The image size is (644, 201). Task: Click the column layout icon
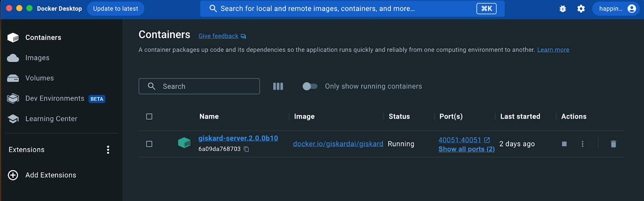pyautogui.click(x=278, y=86)
